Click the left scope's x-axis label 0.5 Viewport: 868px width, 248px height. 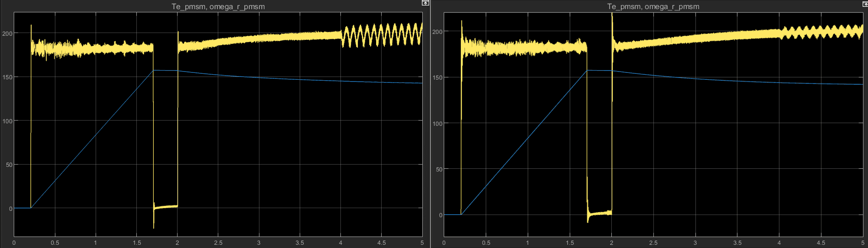[x=55, y=242]
